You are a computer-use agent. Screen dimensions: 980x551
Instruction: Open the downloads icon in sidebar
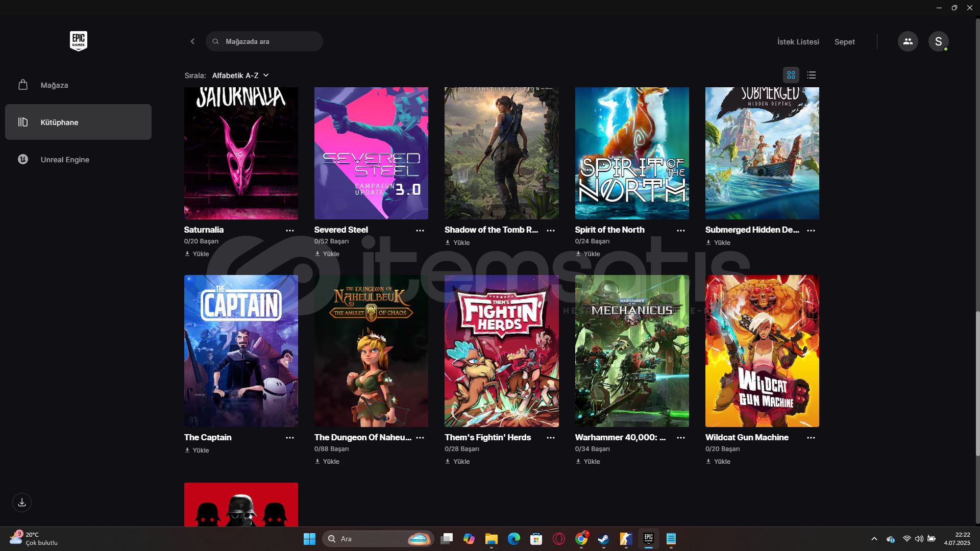coord(22,503)
